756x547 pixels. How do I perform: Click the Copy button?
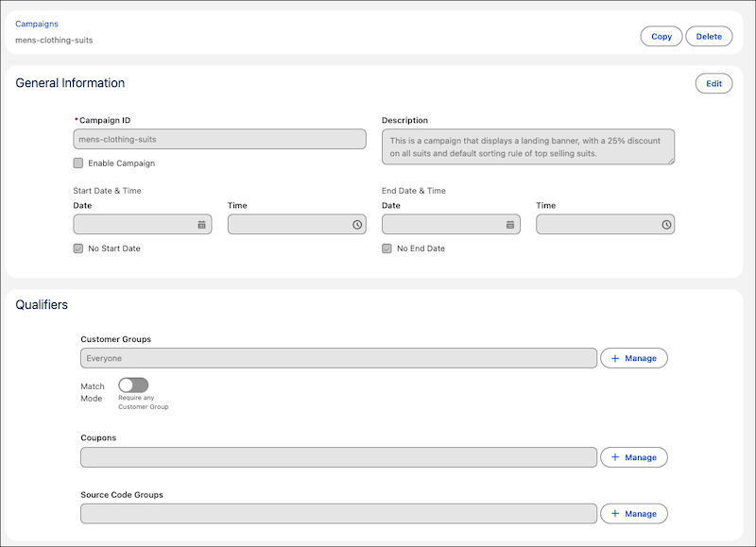(x=661, y=36)
